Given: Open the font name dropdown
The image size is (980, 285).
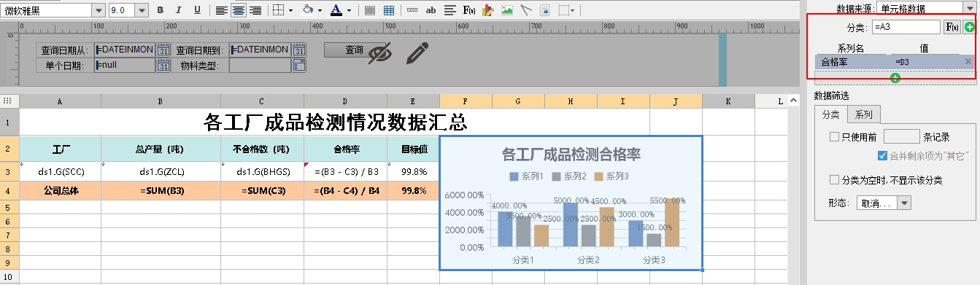Looking at the screenshot, I should click(99, 10).
